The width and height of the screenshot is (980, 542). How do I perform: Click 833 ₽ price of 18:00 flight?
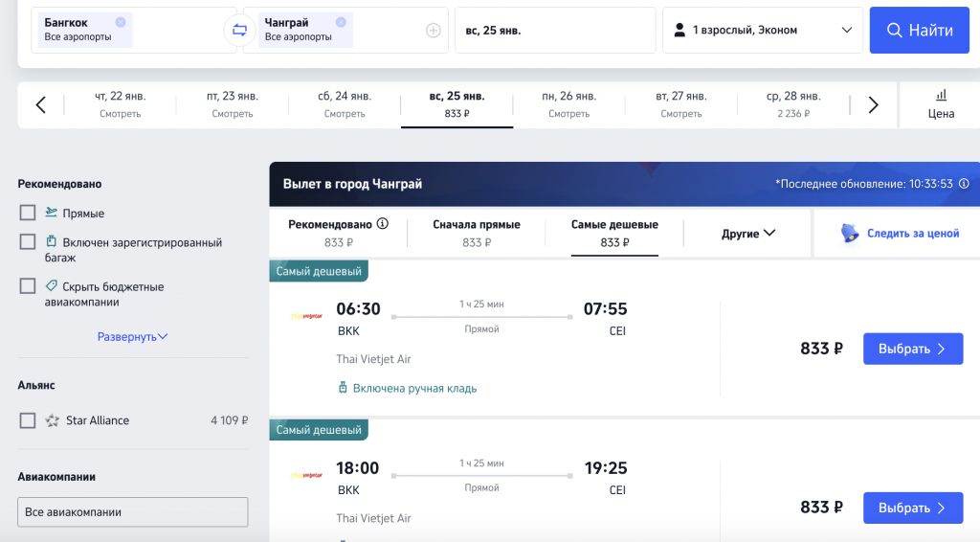pos(821,508)
